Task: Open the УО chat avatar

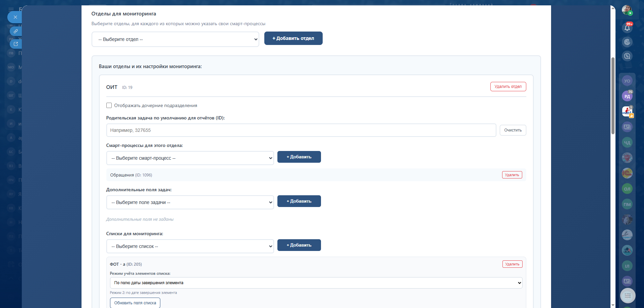Action: click(x=627, y=81)
